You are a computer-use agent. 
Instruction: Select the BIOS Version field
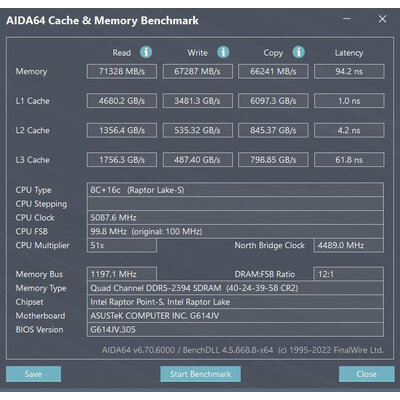click(x=235, y=330)
